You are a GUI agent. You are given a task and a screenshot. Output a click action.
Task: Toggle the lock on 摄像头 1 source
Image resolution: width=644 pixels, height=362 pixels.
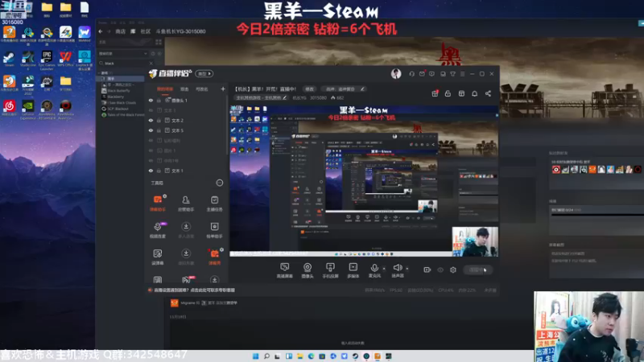coord(159,101)
